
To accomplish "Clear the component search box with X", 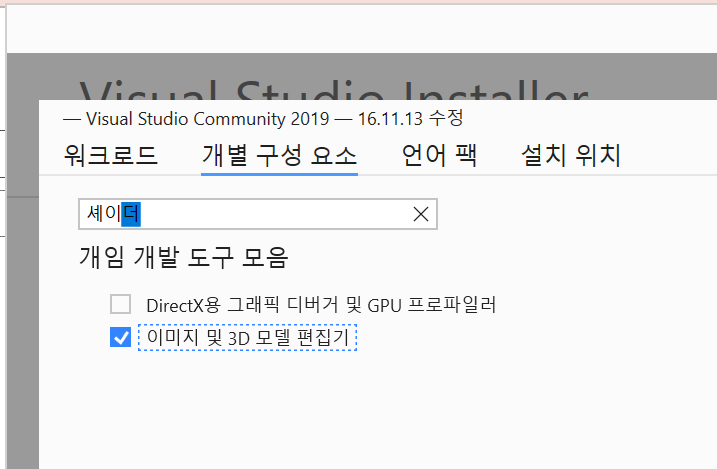I will coord(421,214).
